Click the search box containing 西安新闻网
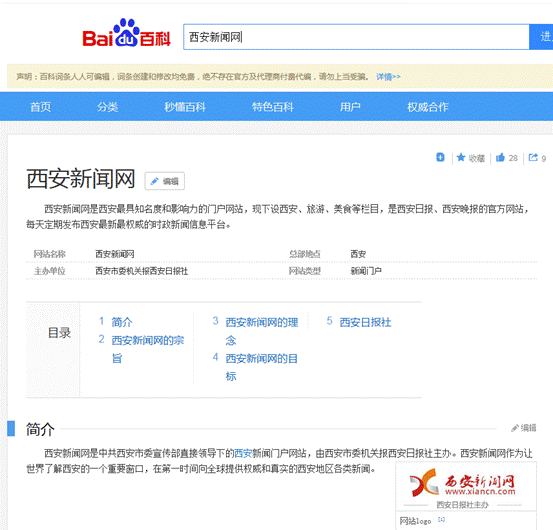This screenshot has height=530, width=553. click(x=356, y=37)
